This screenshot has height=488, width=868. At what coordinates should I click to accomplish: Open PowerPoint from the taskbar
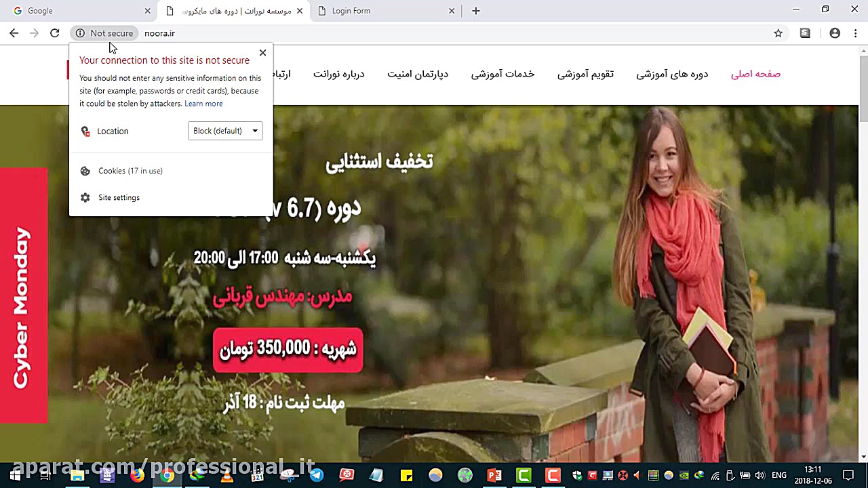(494, 475)
